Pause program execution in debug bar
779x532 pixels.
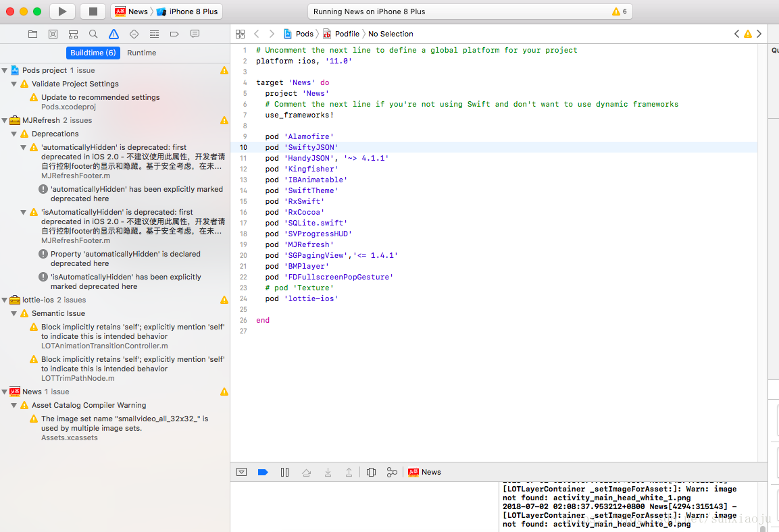284,472
